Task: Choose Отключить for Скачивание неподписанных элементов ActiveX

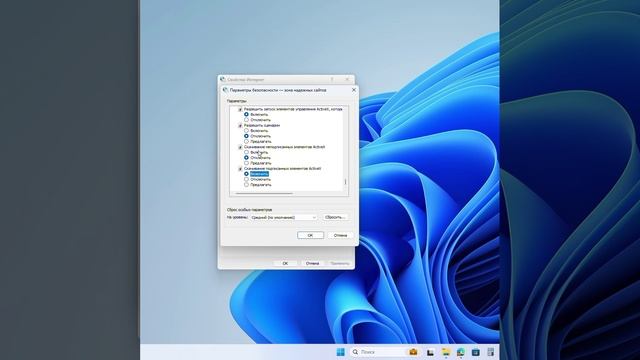Action: [246, 158]
